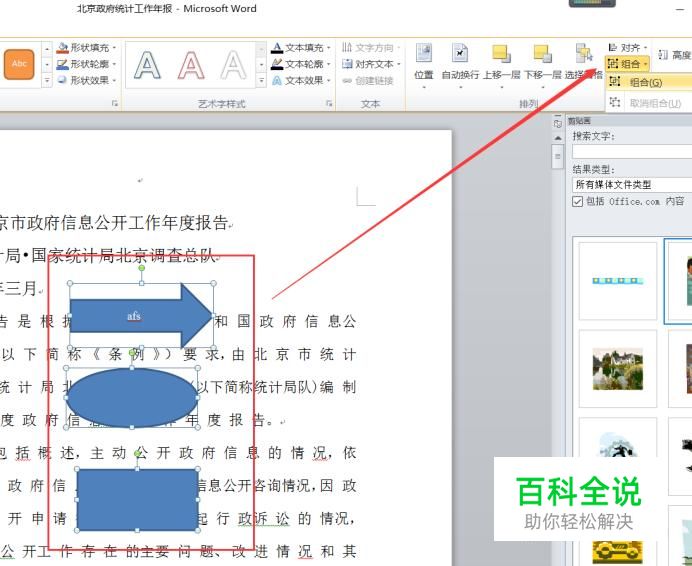Open WordArt styles dialog launcher
The width and height of the screenshot is (692, 566).
click(x=329, y=103)
